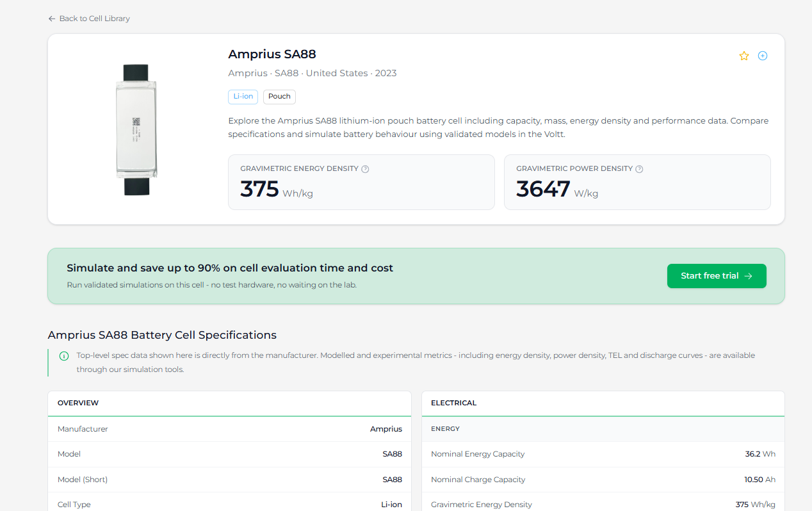Screen dimensions: 812x511
Task: Favorite the cell with the star icon
Action: [x=744, y=56]
